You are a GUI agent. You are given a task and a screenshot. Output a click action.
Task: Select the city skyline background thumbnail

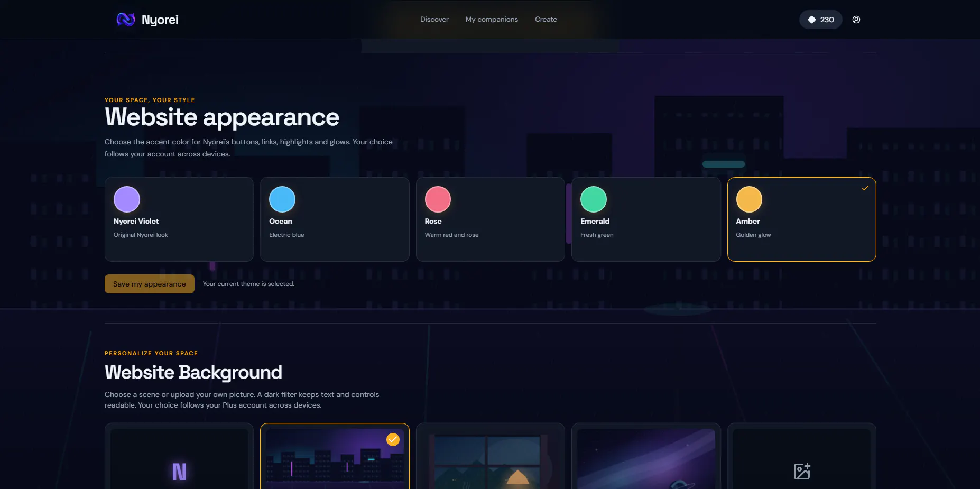[335, 456]
